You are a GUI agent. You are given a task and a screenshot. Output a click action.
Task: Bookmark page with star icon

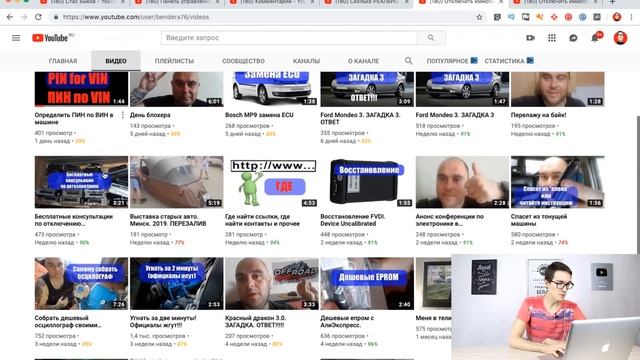[x=479, y=17]
